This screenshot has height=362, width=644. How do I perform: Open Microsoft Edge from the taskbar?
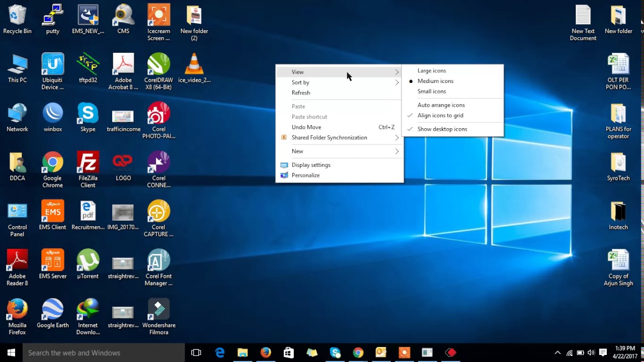click(220, 353)
